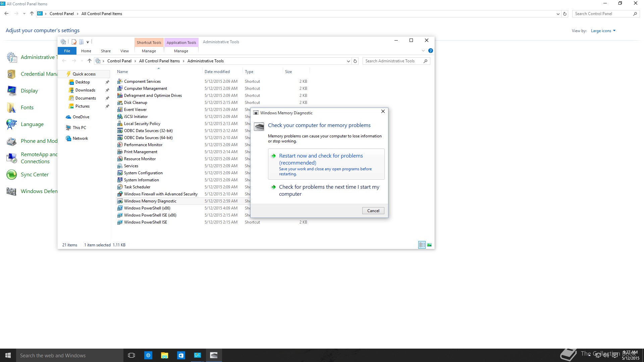Open the Home ribbon tab

86,51
